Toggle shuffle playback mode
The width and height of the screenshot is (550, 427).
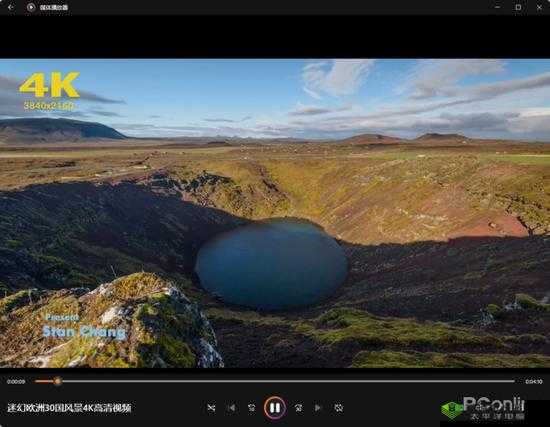[211, 408]
